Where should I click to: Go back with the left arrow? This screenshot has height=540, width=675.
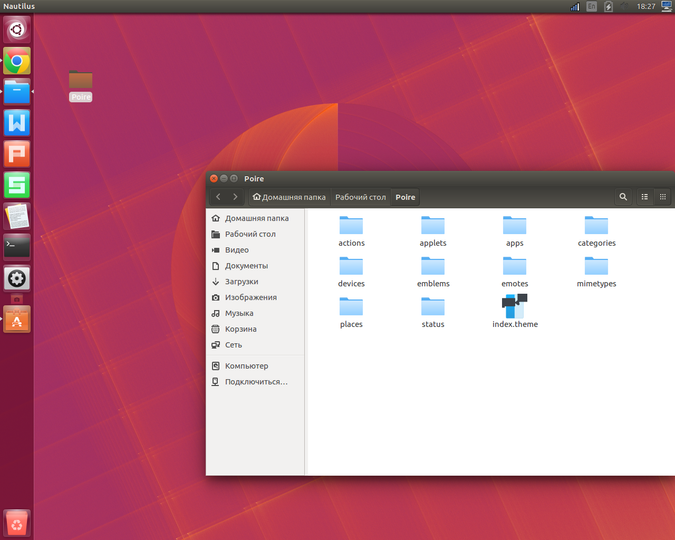click(x=218, y=197)
